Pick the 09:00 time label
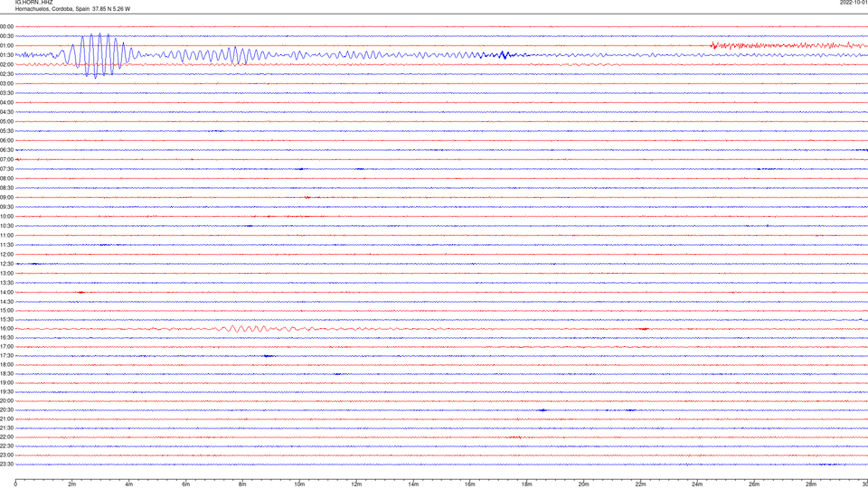The height and width of the screenshot is (488, 868). pyautogui.click(x=6, y=198)
